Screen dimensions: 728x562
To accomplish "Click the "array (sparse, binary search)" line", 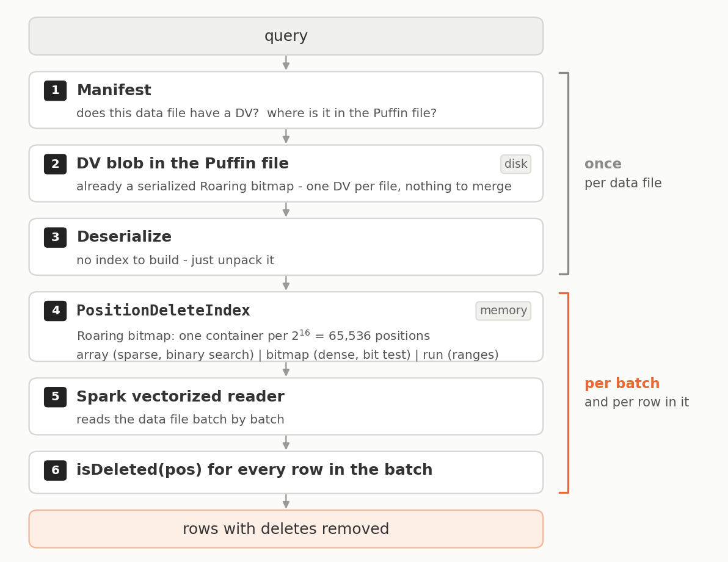I will [x=288, y=355].
